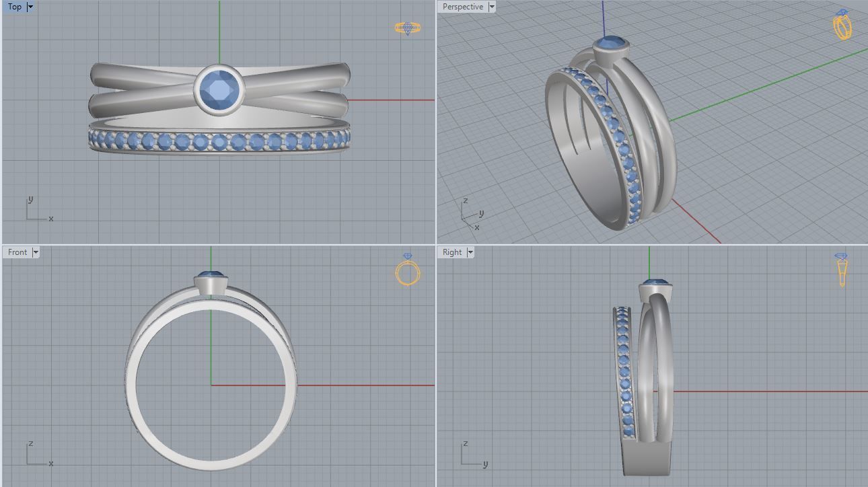
Task: Select the pavé band in Right viewport
Action: click(x=624, y=373)
